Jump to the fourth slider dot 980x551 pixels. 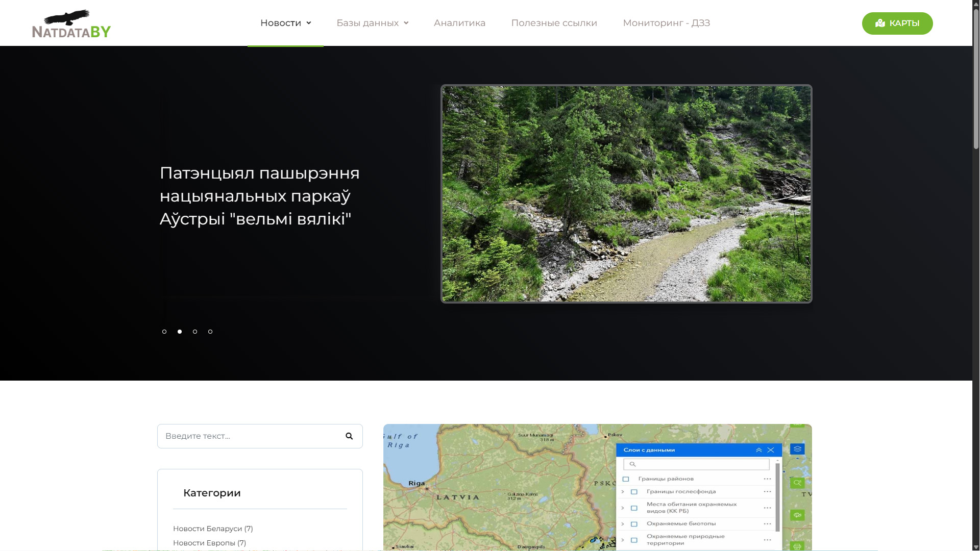[210, 332]
